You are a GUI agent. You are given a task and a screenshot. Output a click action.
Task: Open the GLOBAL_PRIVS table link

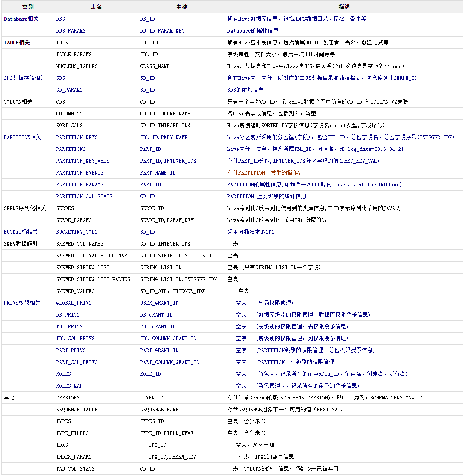click(x=74, y=303)
